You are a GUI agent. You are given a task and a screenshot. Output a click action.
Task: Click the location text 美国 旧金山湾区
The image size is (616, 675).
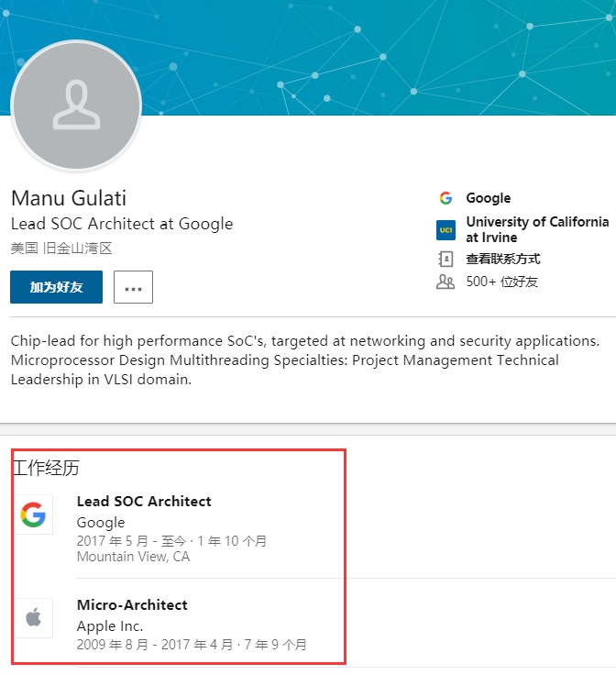(x=61, y=249)
